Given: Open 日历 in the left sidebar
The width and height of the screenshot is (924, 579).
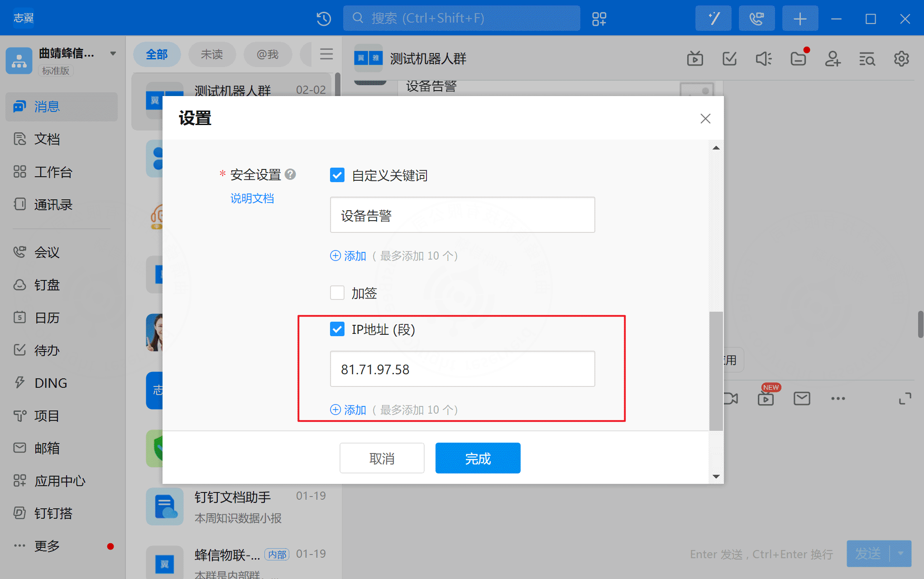Looking at the screenshot, I should click(x=62, y=318).
